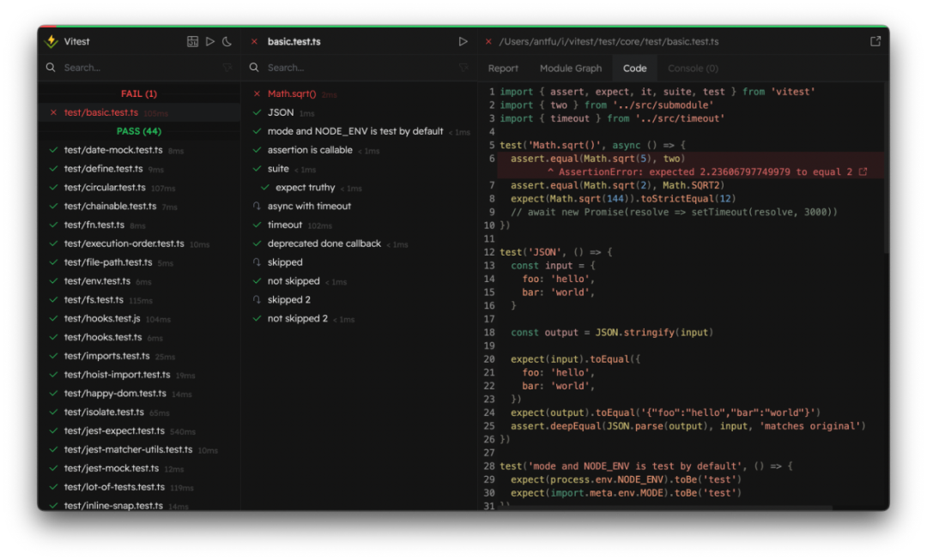Select the failing test/basic.test.ts file
927x560 pixels.
pos(139,112)
